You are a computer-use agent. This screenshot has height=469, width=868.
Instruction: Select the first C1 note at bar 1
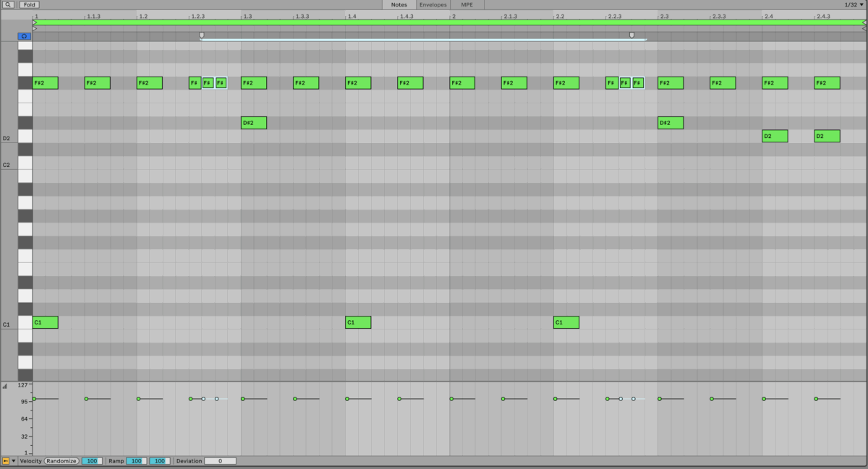point(46,322)
